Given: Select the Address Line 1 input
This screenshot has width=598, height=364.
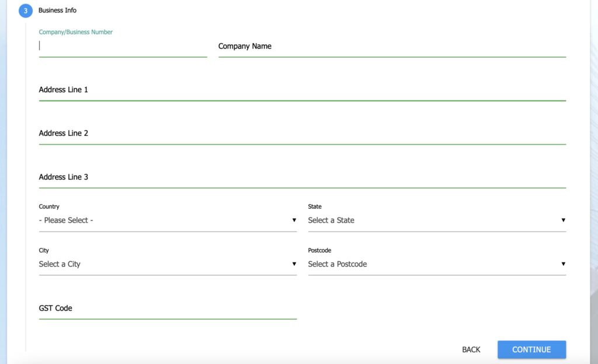Looking at the screenshot, I should (302, 90).
